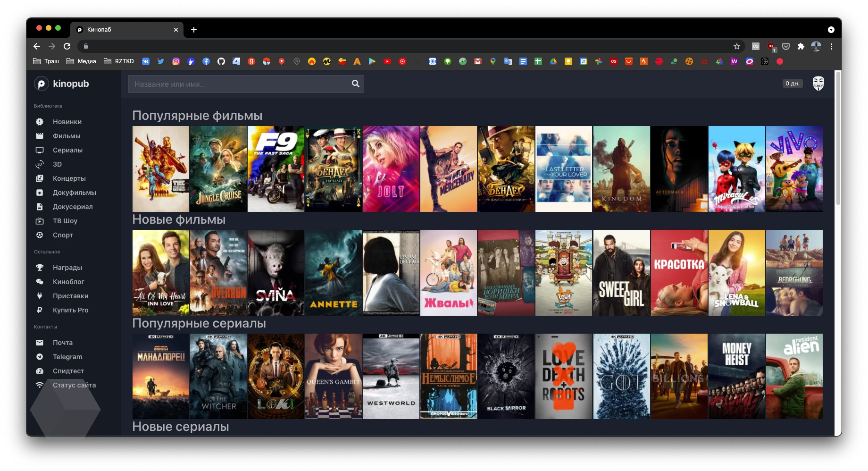Open the tab search dropdown arrow
The height and width of the screenshot is (471, 868).
pyautogui.click(x=831, y=30)
